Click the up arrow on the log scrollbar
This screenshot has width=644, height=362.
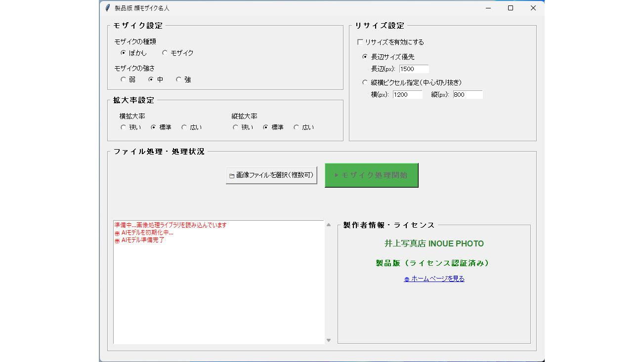click(x=328, y=225)
